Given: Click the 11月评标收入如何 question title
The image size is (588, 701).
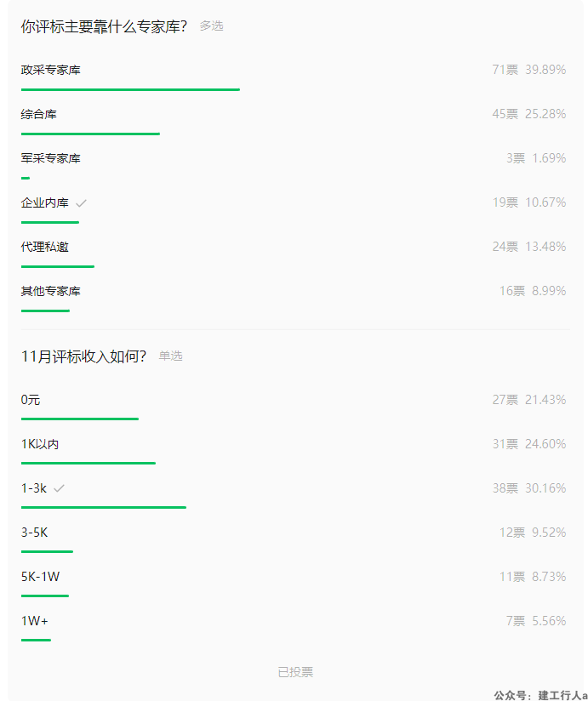Looking at the screenshot, I should click(x=83, y=356).
